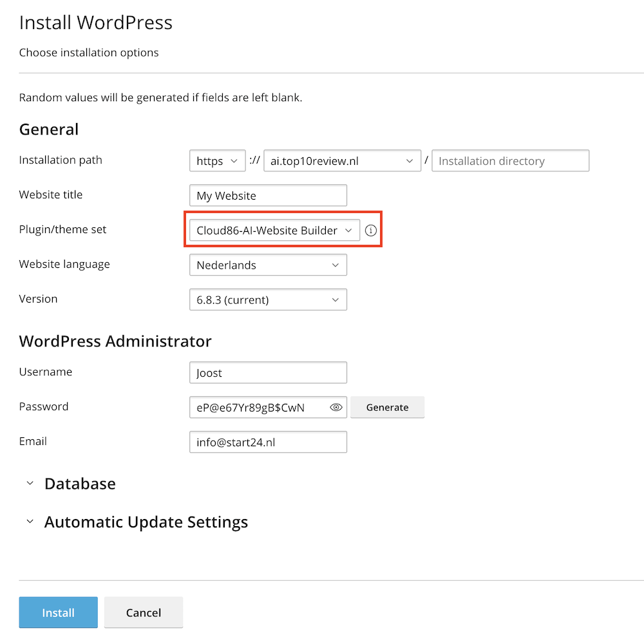This screenshot has width=644, height=644.
Task: Click the Email field with info@start24.nl
Action: pos(268,442)
